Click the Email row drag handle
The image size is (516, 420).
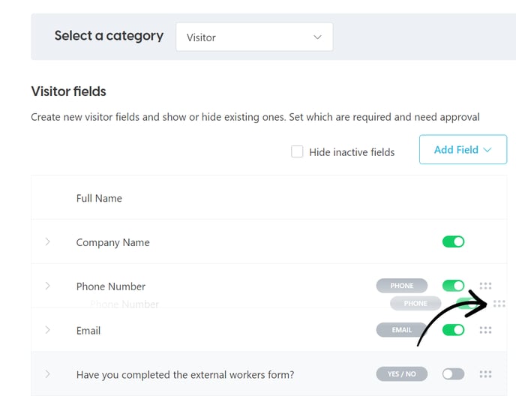485,330
